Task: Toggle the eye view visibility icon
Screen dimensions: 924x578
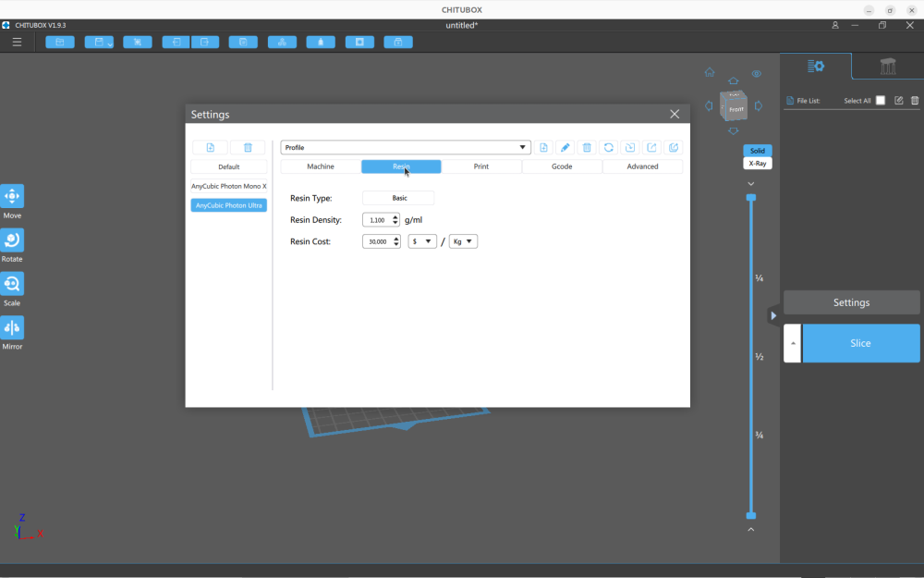Action: tap(757, 74)
